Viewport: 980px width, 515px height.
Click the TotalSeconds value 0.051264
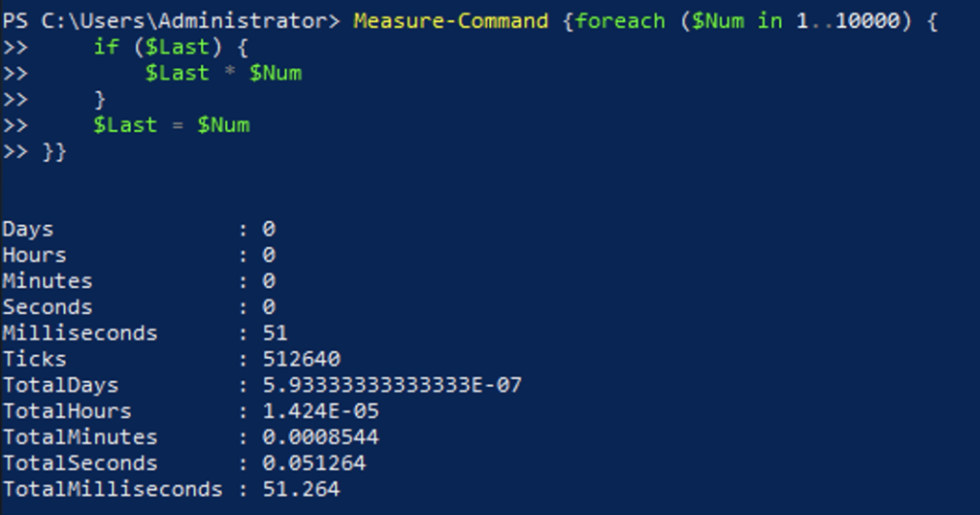[314, 463]
